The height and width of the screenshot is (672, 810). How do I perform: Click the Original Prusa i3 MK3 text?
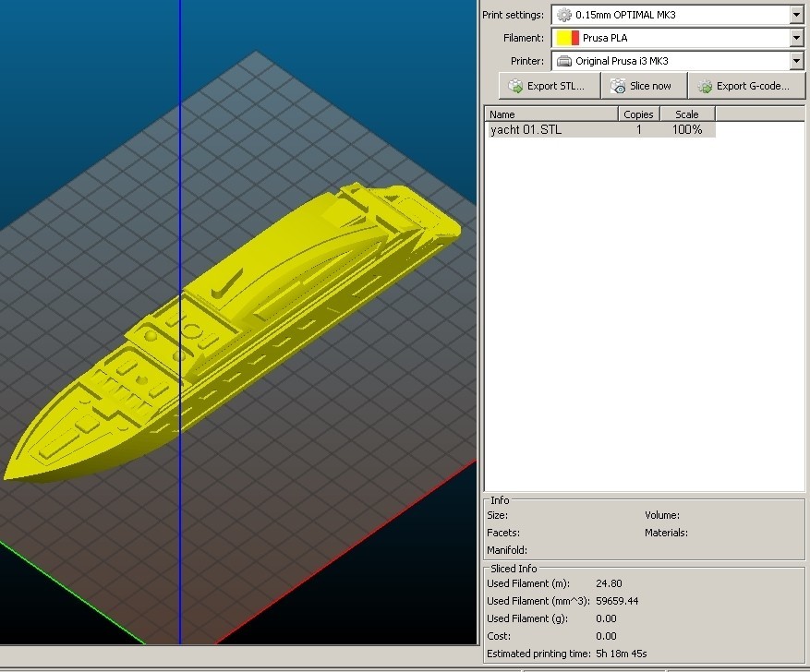(622, 62)
